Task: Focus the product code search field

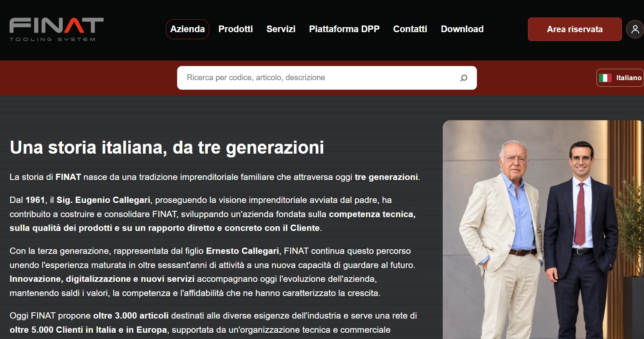Action: tap(327, 78)
